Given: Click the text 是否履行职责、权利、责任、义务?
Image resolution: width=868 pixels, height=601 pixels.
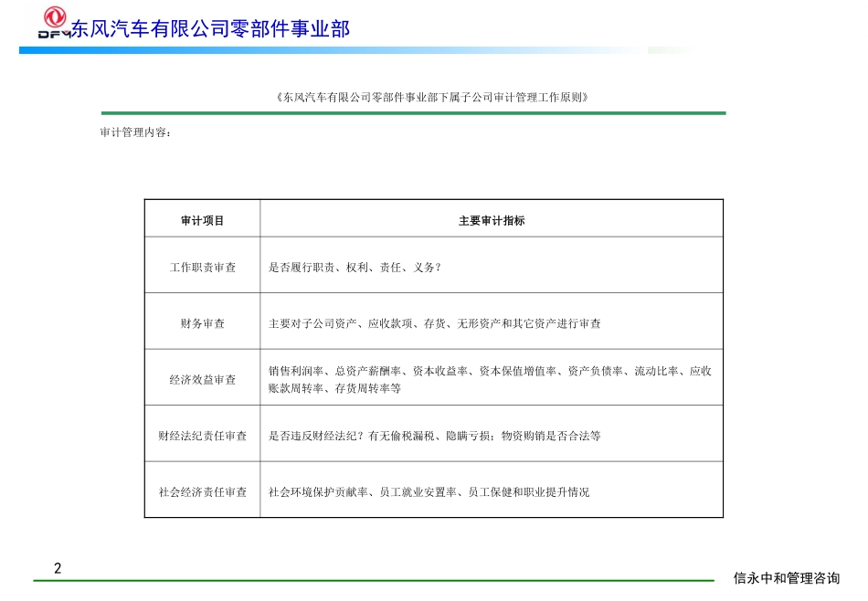Looking at the screenshot, I should click(x=355, y=268).
